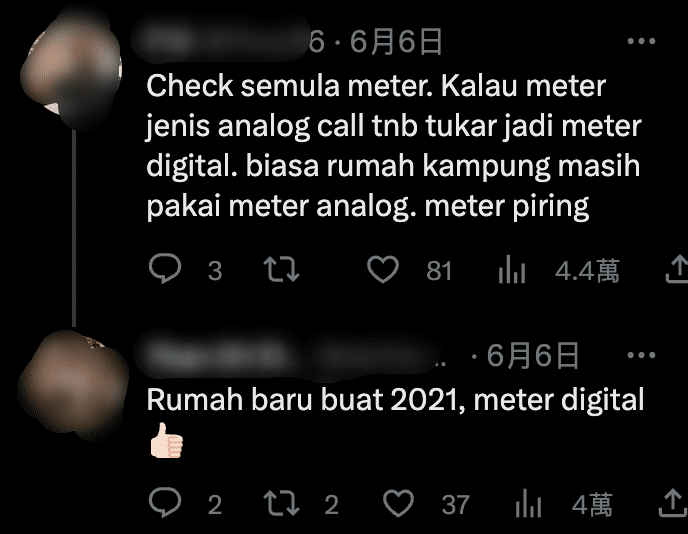The height and width of the screenshot is (534, 688).
Task: Open the second tweet's 6月6日 timestamp
Action: click(533, 355)
